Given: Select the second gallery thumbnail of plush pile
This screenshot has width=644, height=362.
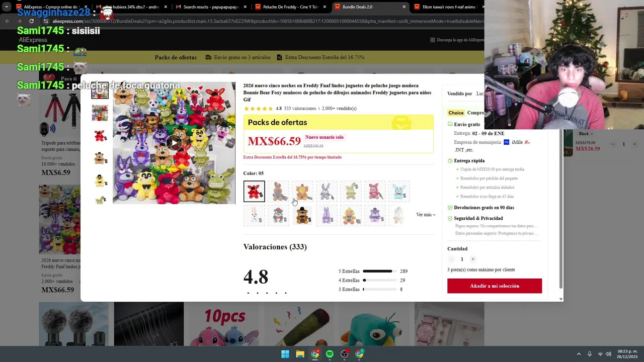Looking at the screenshot, I should [100, 113].
